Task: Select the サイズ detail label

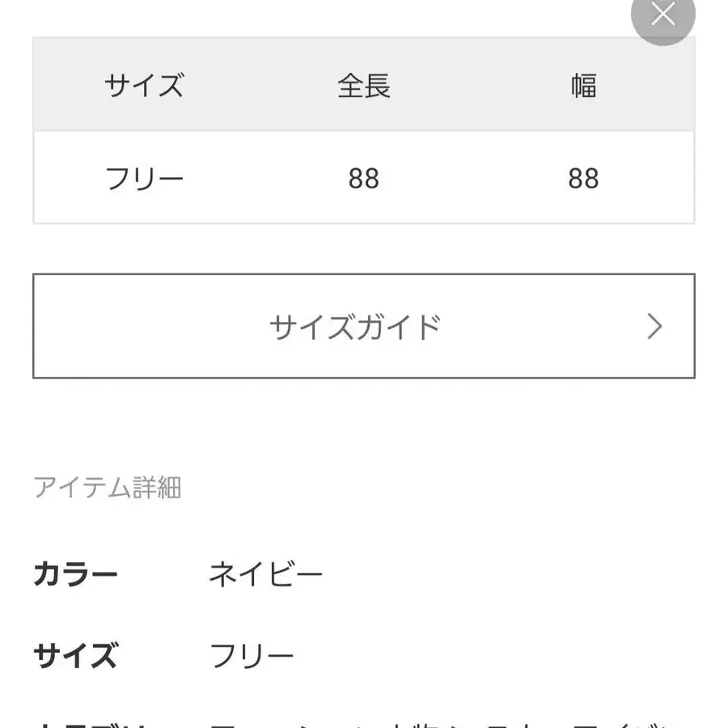Action: pyautogui.click(x=73, y=657)
